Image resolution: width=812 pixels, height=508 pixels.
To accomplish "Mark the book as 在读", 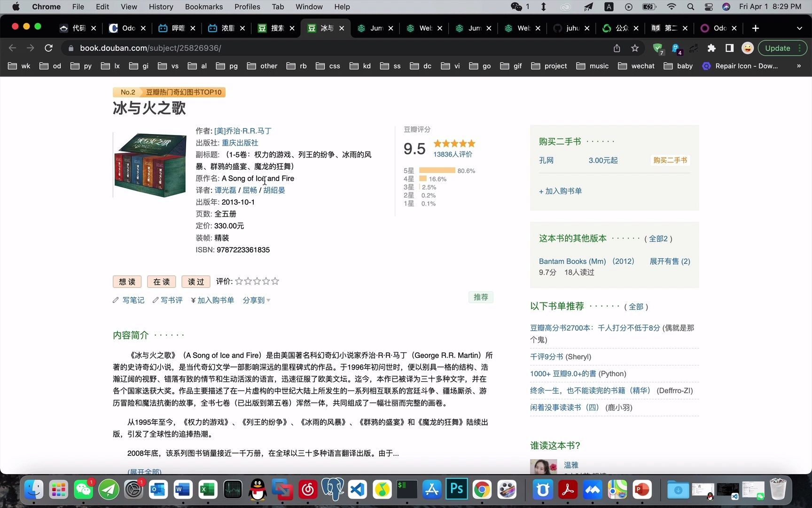I will 161,281.
